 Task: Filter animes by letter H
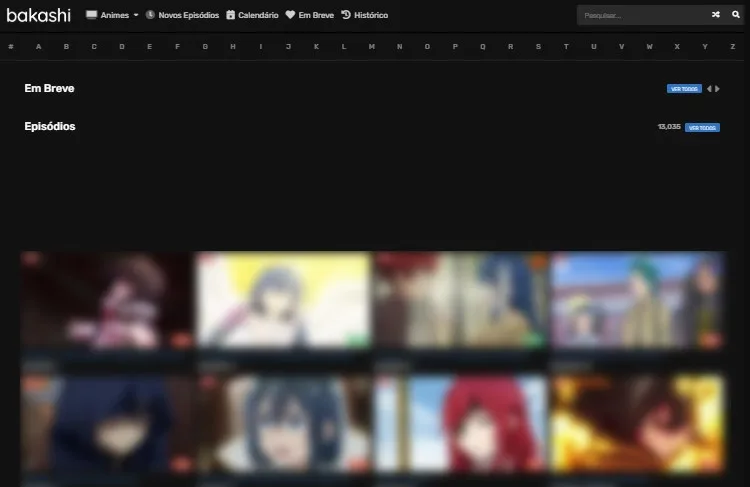click(x=232, y=46)
